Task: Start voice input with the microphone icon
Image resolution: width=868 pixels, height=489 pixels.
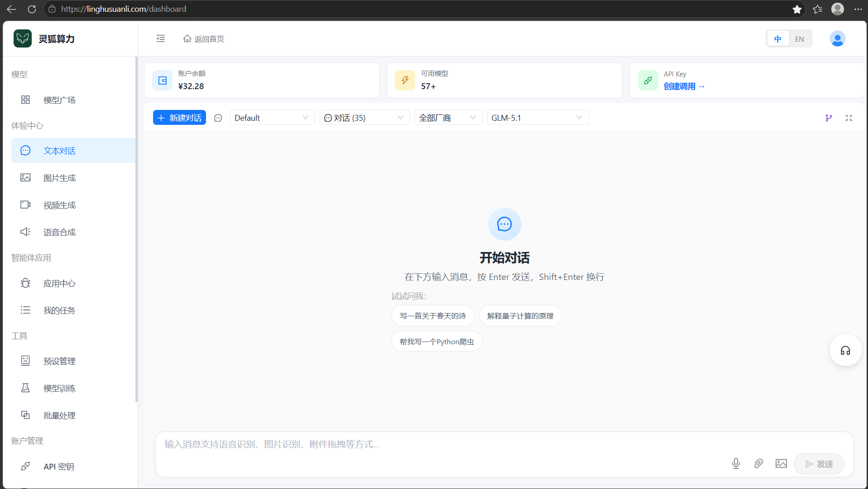Action: coord(736,464)
